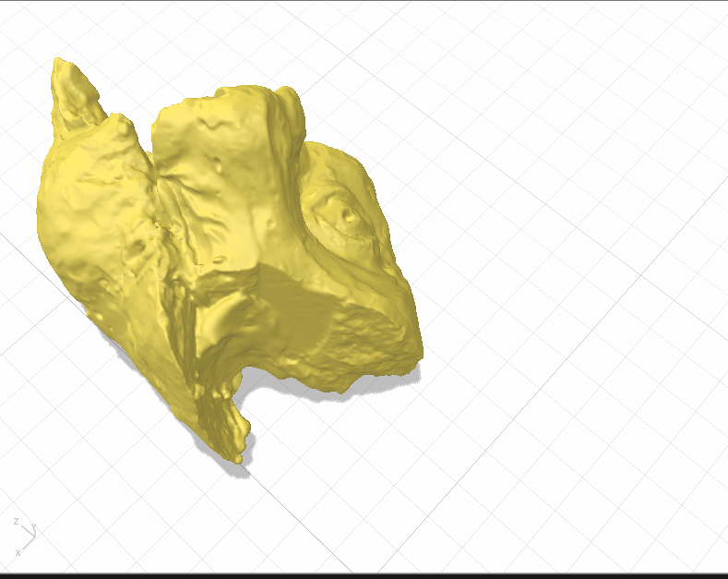Viewport: 728px width, 579px height.
Task: Click empty grid area right of the model
Action: (572, 277)
